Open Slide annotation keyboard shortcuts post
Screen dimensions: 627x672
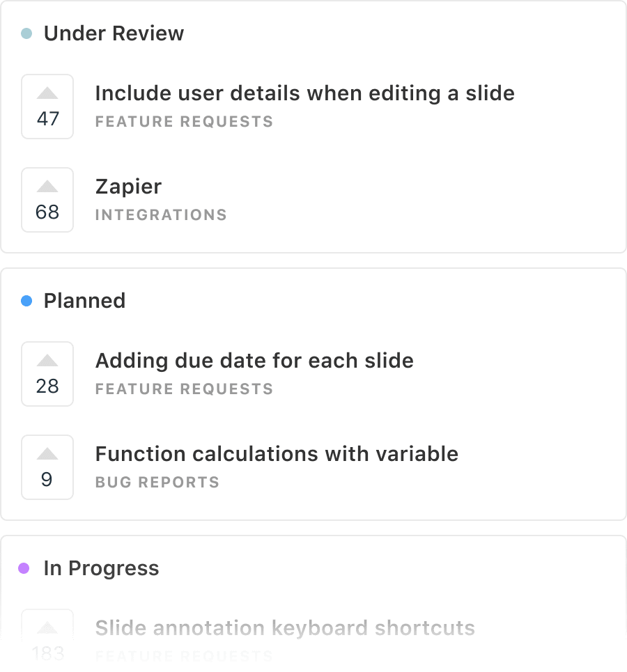point(285,628)
